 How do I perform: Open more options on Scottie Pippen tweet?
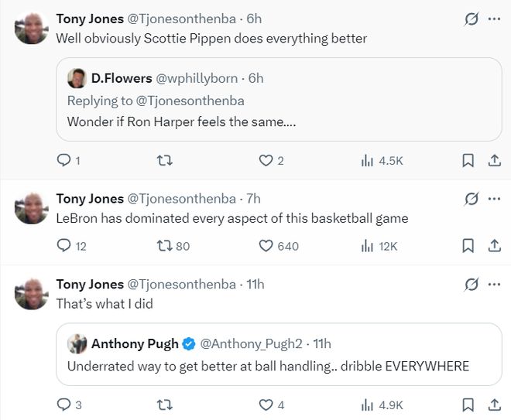click(x=494, y=19)
